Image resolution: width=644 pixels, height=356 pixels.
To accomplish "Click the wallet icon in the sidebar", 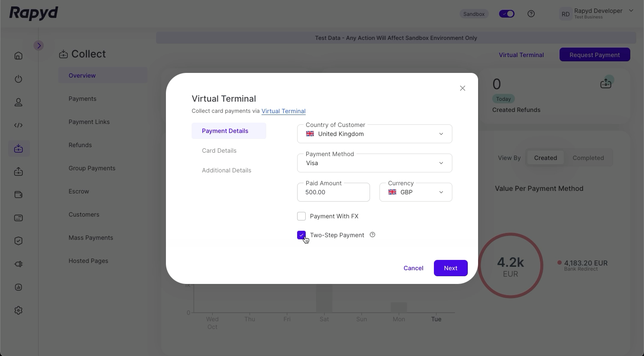I will click(x=18, y=195).
